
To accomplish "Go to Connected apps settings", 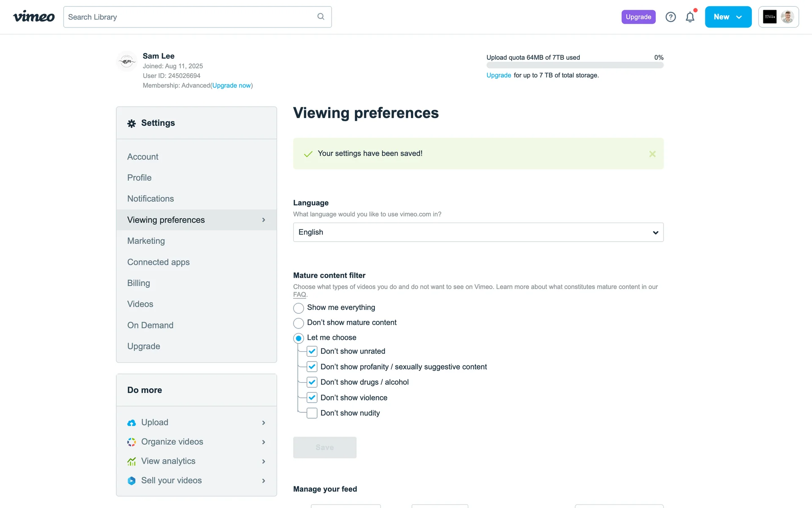I will [158, 262].
